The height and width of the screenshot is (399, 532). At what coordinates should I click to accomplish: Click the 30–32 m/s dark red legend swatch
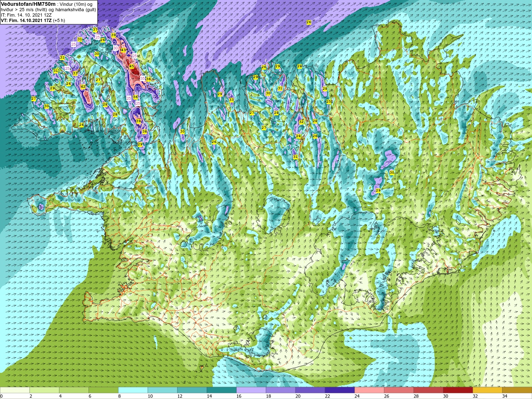[x=458, y=390]
